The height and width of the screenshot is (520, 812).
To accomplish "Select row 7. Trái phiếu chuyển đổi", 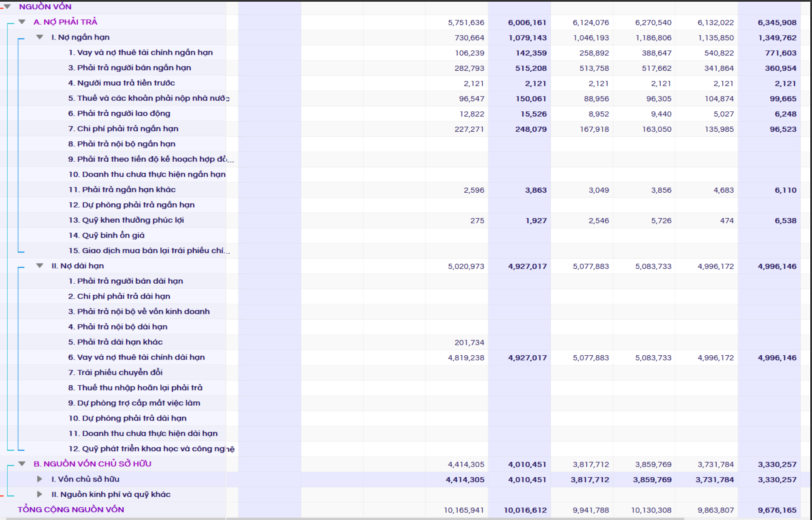I will [x=115, y=373].
